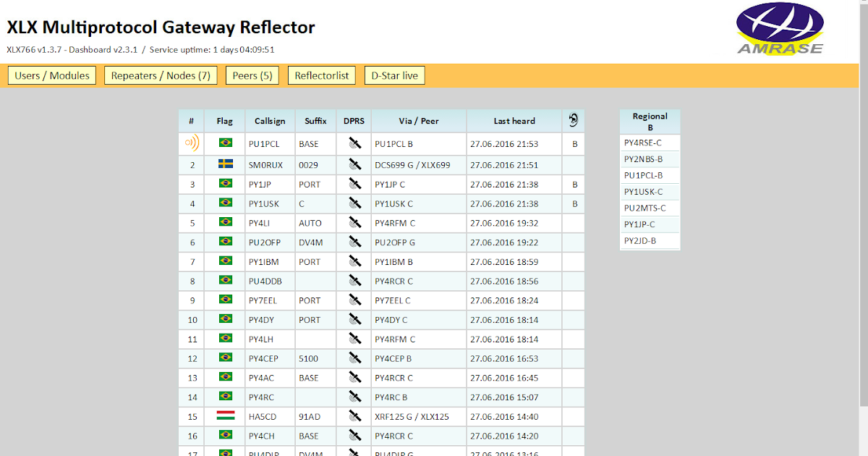
Task: Open the Reflectorlist page
Action: pyautogui.click(x=321, y=75)
